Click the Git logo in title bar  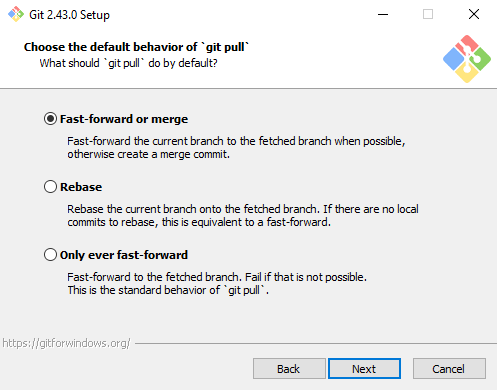(x=16, y=14)
